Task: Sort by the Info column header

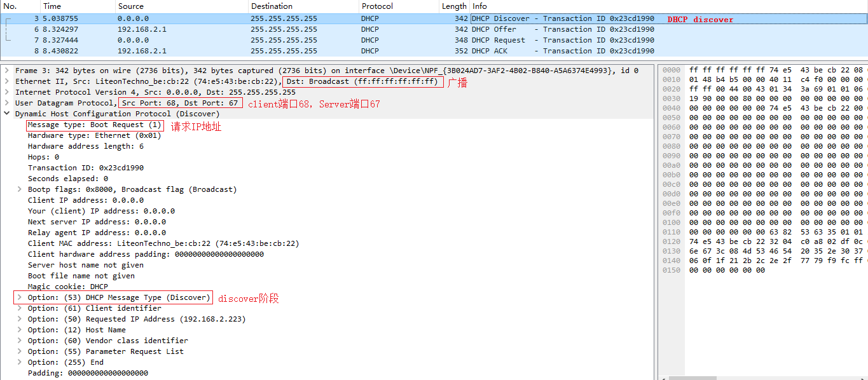Action: [x=668, y=6]
